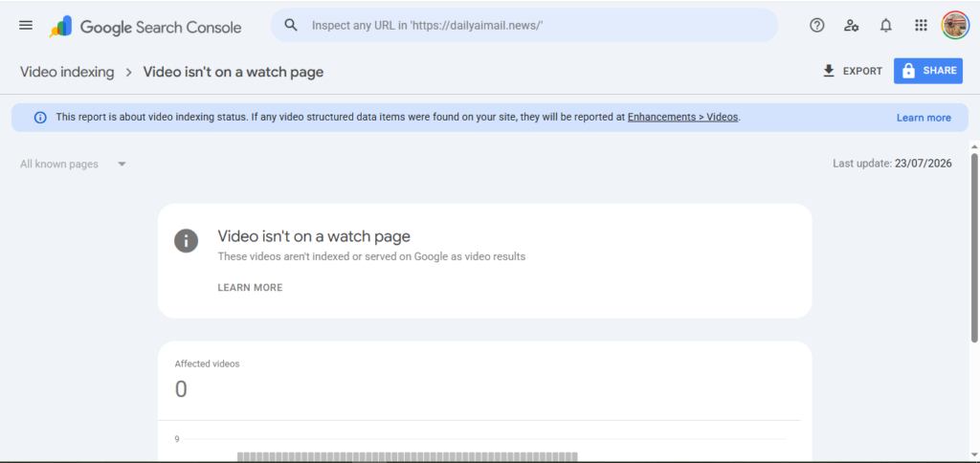980x463 pixels.
Task: Click the Google Search Console logo
Action: (145, 27)
